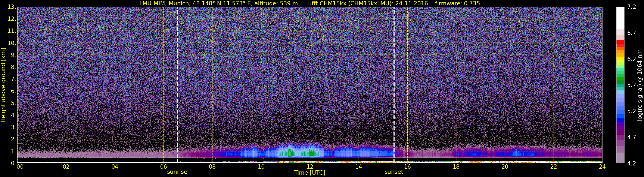644x177 pixels.
Task: Click the date 24-11-2016 in the title
Action: 411,3
